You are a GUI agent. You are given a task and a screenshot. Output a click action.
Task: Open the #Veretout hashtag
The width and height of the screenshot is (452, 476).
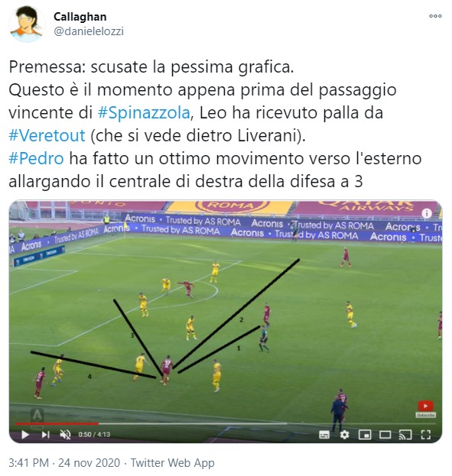point(47,135)
